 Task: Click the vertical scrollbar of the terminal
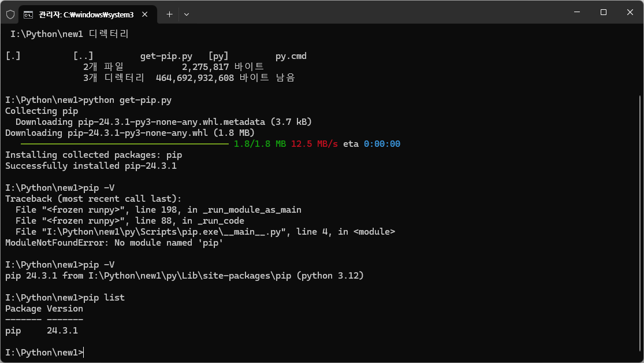641,222
